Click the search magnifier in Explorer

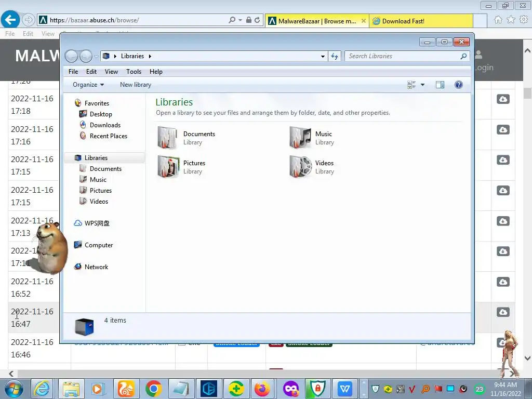coord(464,56)
